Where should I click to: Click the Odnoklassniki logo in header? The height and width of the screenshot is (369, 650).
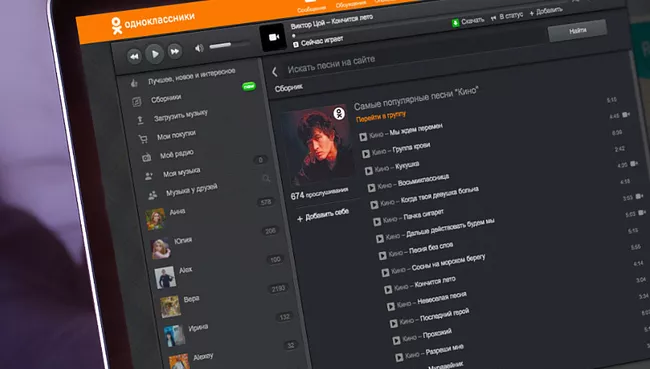(152, 22)
